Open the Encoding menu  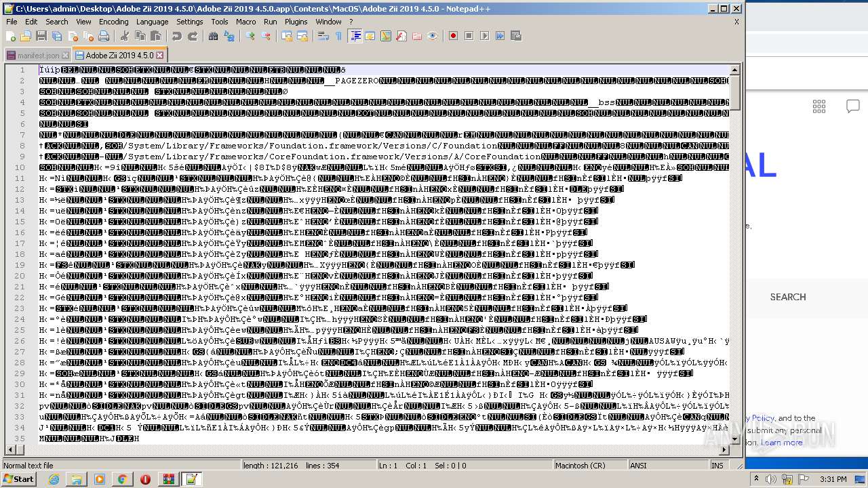(114, 22)
